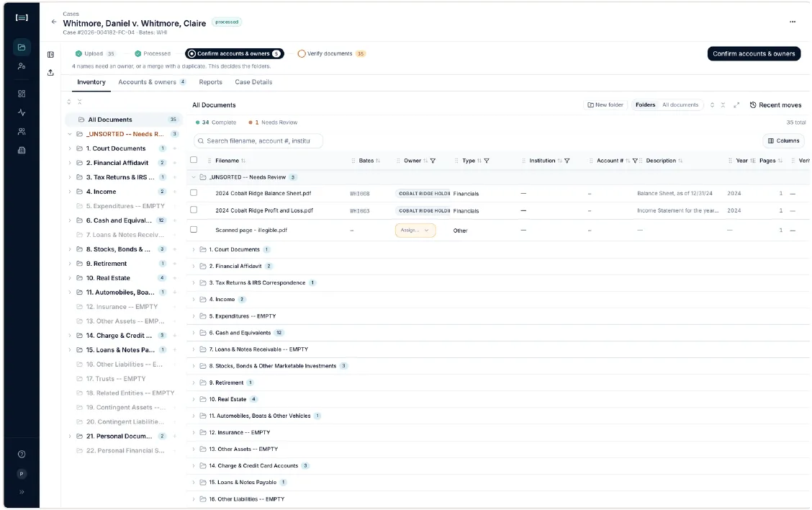Click the app logo in the dark sidebar
Viewport: 812px width, 510px height.
[21, 17]
